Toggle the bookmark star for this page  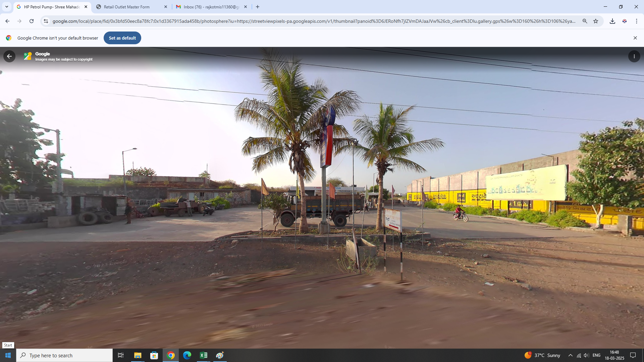[596, 21]
